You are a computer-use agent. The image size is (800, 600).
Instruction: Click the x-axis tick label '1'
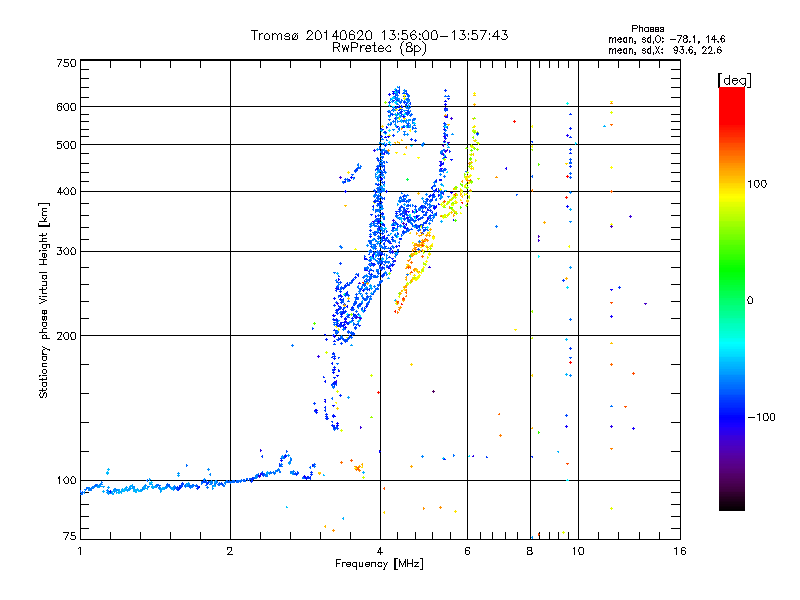click(x=80, y=551)
